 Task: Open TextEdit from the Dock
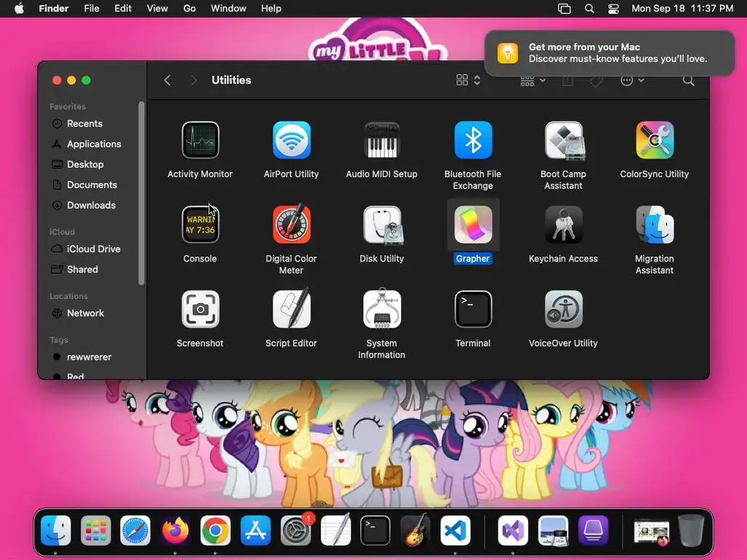pos(336,530)
